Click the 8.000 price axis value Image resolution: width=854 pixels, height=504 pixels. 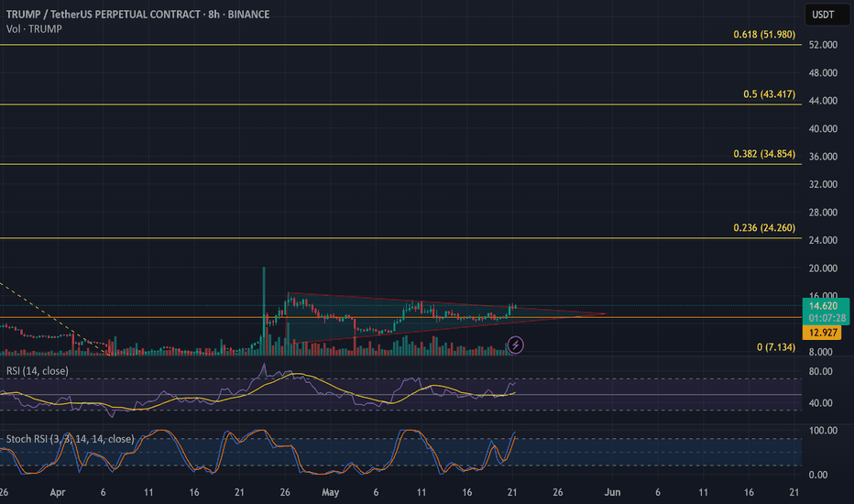[x=820, y=352]
